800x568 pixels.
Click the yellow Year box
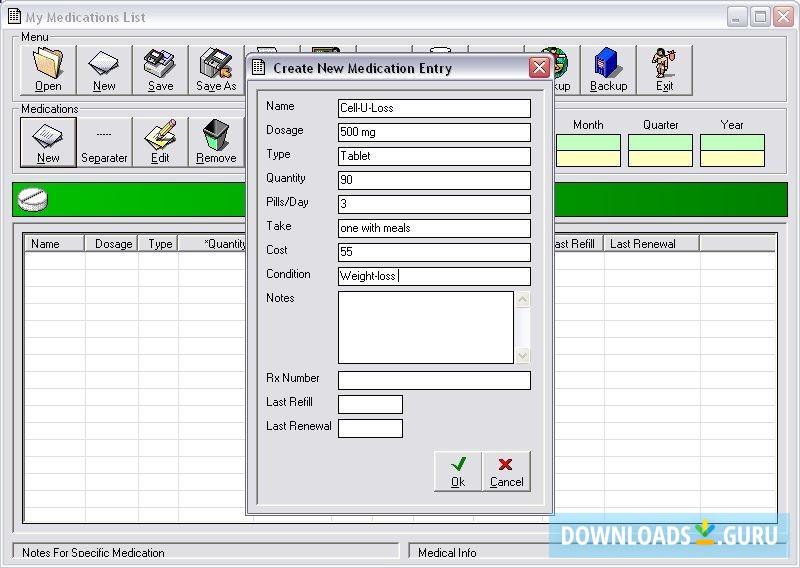pos(732,159)
